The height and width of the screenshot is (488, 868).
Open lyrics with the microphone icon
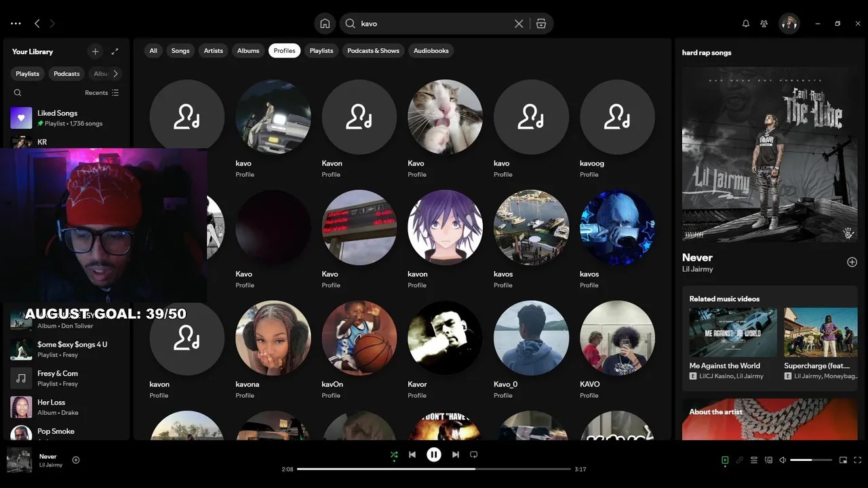click(x=740, y=460)
